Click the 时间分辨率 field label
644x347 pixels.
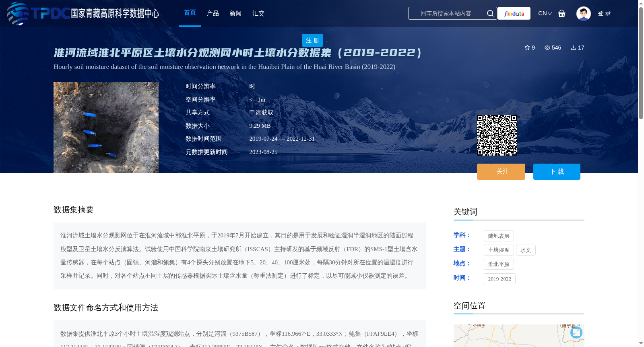tap(200, 86)
